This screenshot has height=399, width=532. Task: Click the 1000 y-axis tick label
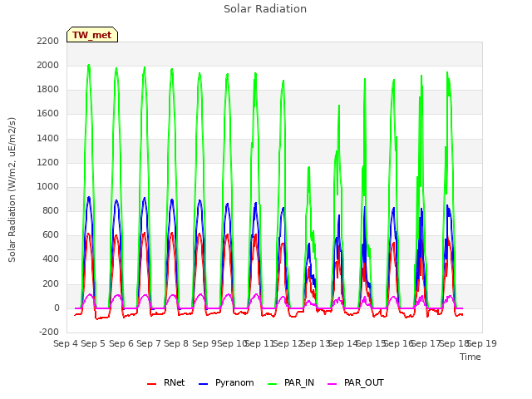tap(48, 186)
